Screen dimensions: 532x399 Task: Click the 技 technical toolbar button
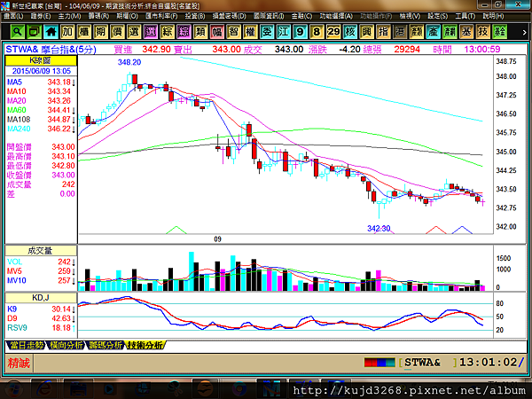(x=483, y=32)
